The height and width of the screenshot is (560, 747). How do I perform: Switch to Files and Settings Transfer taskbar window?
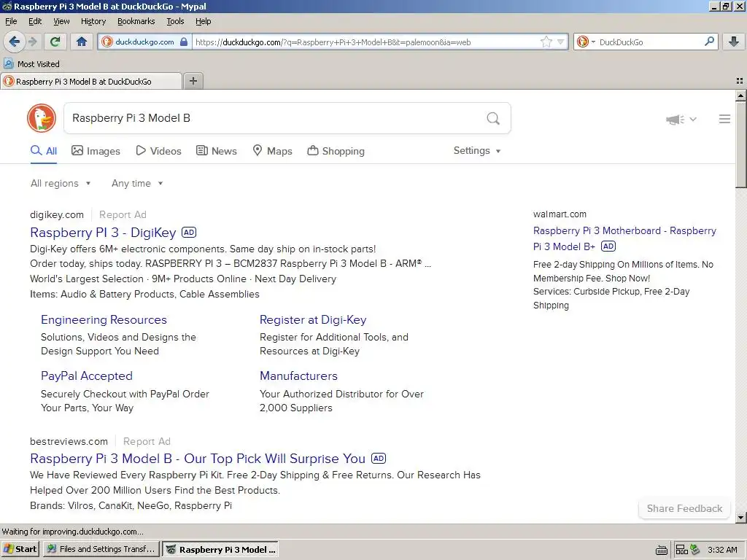101,549
